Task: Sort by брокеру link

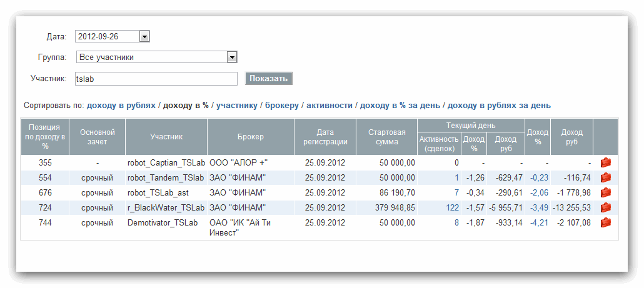Action: [282, 106]
